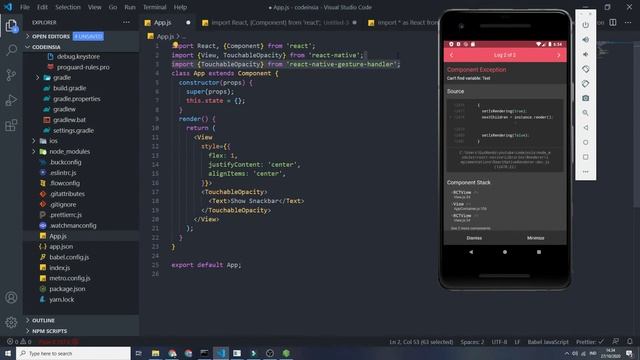The image size is (640, 360).
Task: Open the Selection menu
Action: tap(68, 7)
